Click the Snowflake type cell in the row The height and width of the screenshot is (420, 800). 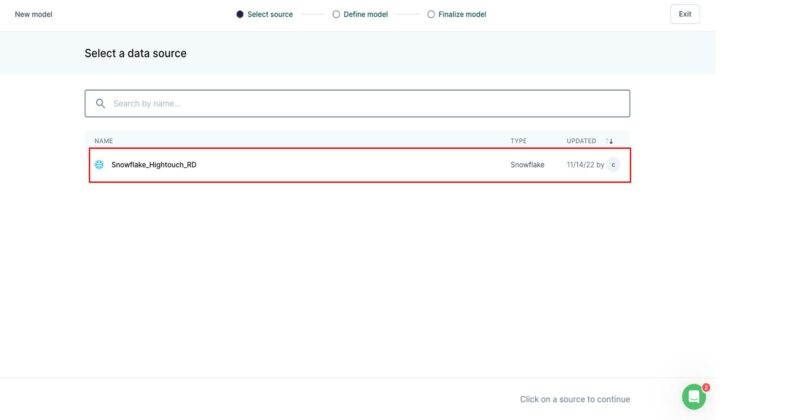click(x=527, y=164)
